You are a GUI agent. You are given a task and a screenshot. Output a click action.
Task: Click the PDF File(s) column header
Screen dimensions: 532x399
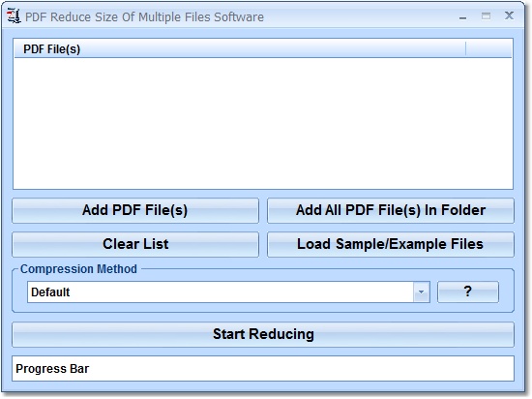240,49
